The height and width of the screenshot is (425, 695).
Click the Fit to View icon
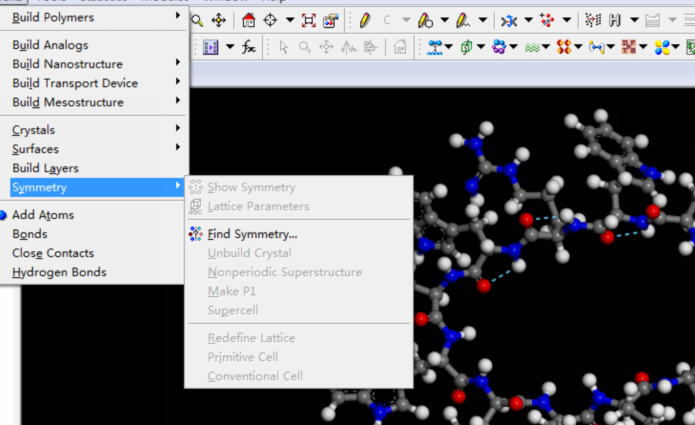click(x=308, y=20)
